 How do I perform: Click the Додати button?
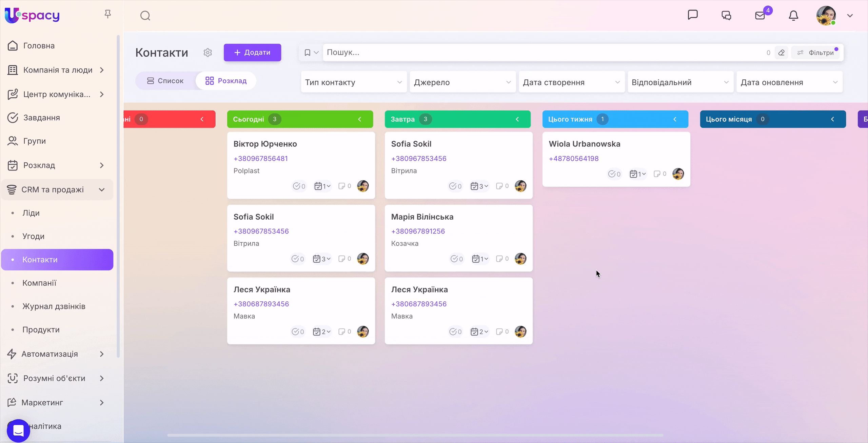click(252, 53)
